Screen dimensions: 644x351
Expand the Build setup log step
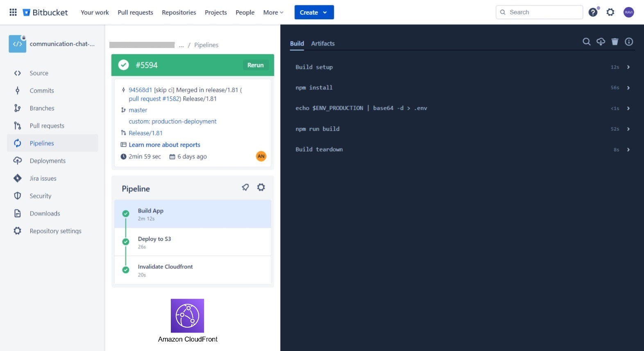click(x=628, y=67)
